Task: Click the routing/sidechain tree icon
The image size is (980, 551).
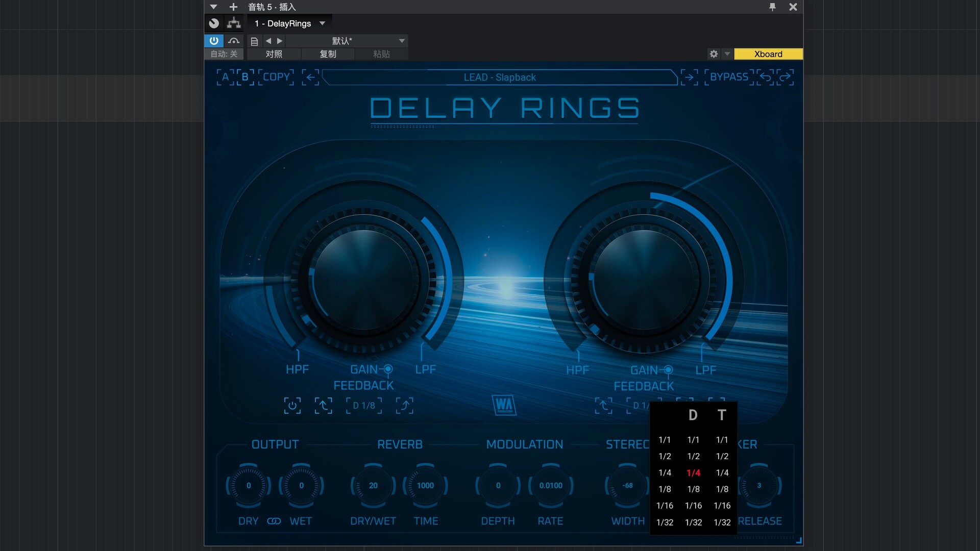Action: tap(234, 23)
